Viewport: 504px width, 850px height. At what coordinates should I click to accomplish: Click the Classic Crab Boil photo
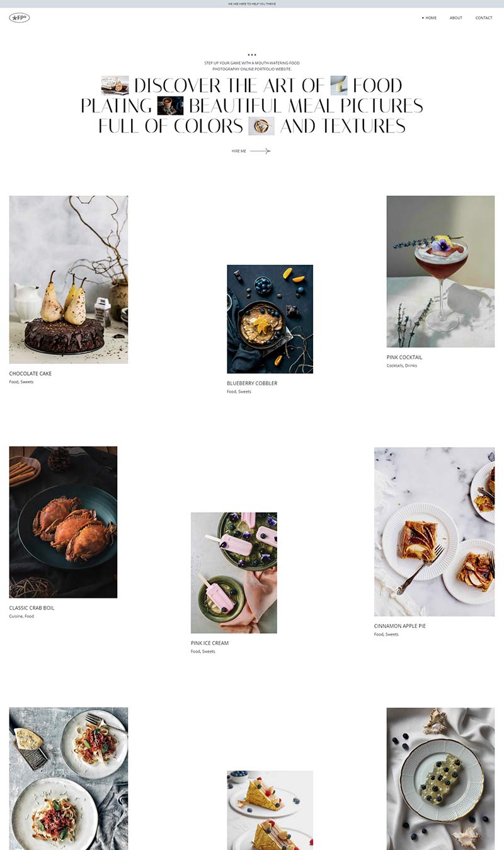[x=63, y=522]
